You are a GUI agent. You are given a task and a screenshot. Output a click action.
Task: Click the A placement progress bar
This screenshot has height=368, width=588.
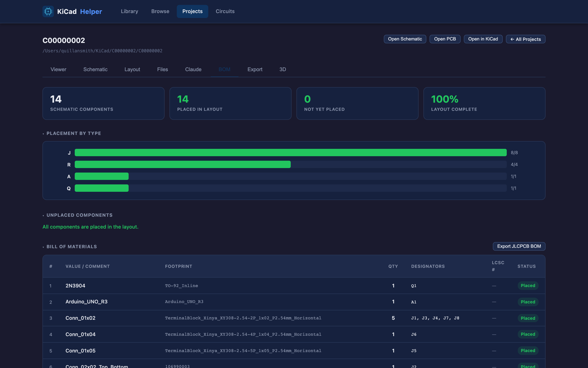tap(291, 176)
